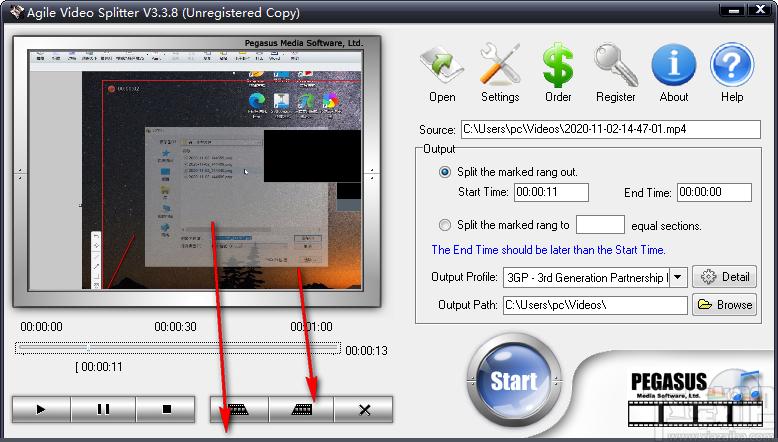Click the equal sections number field
Viewport: 778px width, 442px height.
tap(600, 225)
